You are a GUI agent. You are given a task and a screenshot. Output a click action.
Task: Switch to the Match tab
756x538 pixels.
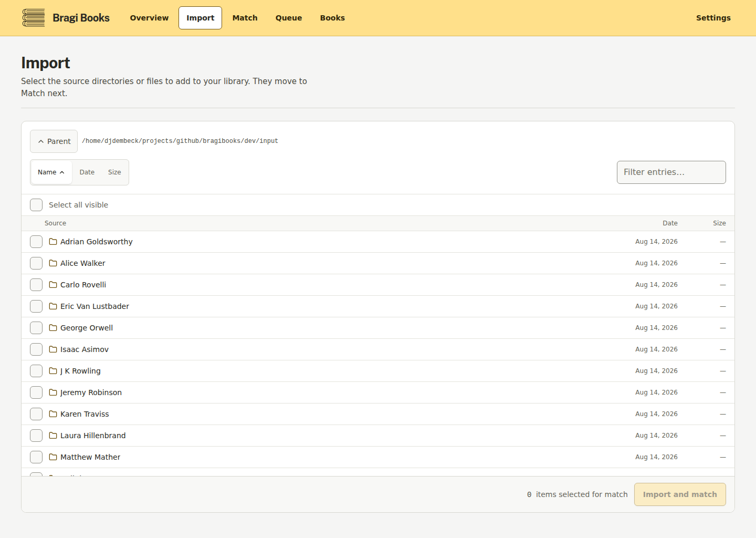[245, 18]
